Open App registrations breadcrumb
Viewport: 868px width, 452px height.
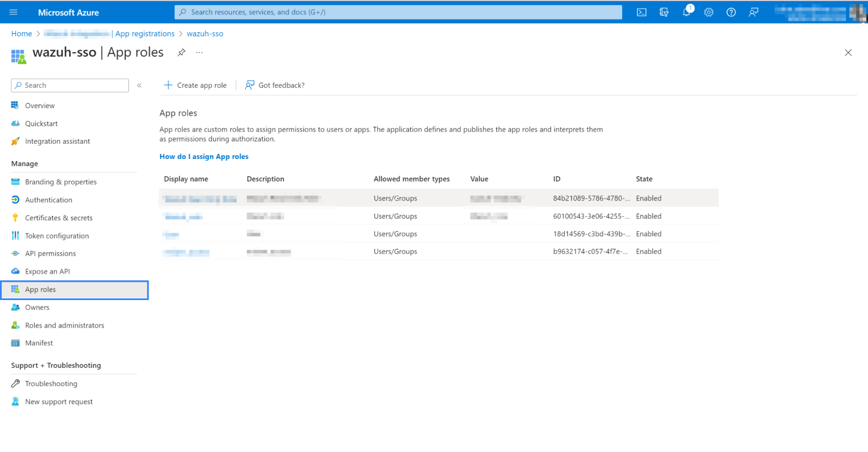pyautogui.click(x=145, y=33)
